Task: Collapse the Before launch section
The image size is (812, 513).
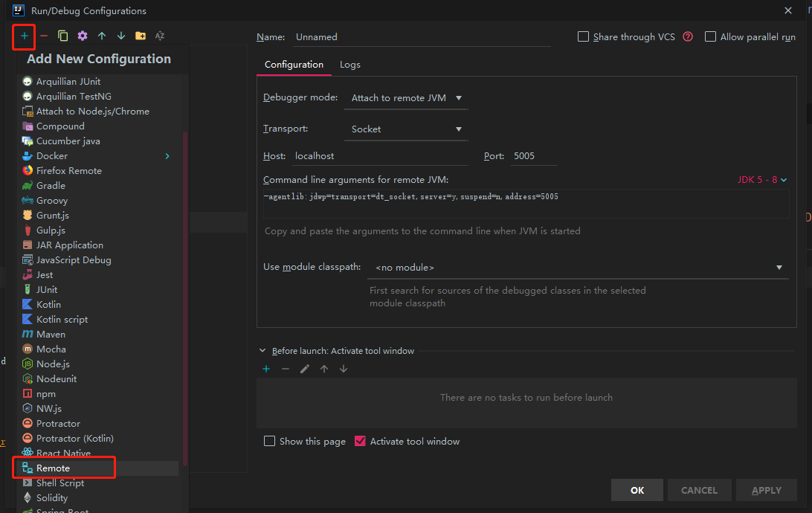Action: tap(262, 351)
